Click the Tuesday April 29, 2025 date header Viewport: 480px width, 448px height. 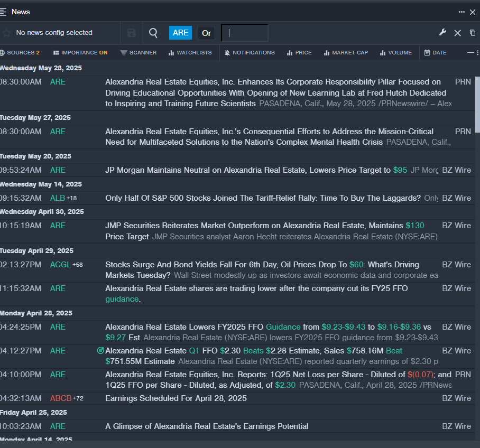coord(36,250)
